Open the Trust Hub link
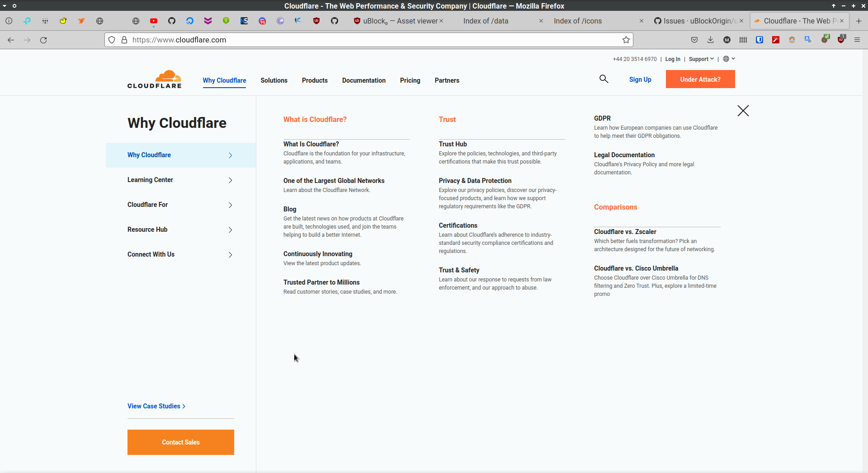The width and height of the screenshot is (868, 473). pos(453,144)
